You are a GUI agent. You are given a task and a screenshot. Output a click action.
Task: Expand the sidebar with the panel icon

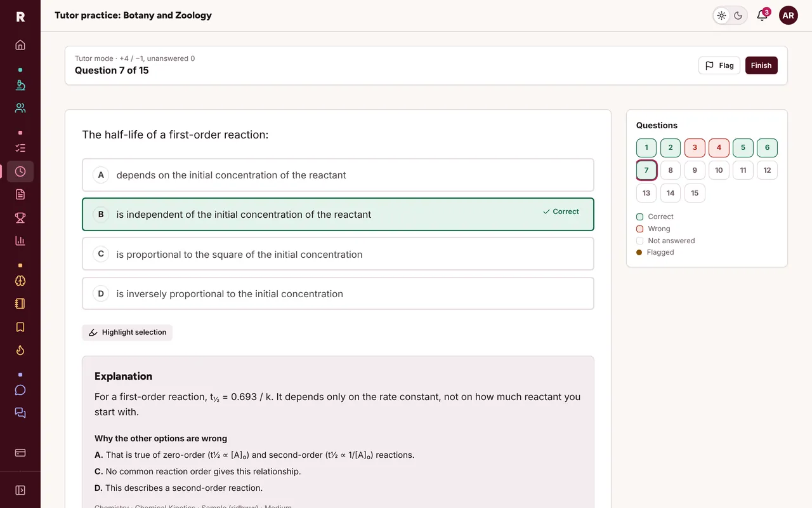pyautogui.click(x=20, y=490)
